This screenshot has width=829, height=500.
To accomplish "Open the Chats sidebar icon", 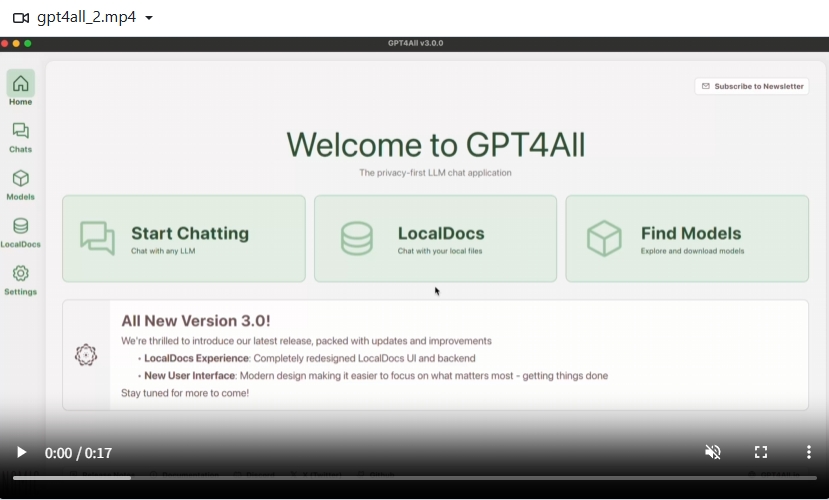I will point(21,131).
